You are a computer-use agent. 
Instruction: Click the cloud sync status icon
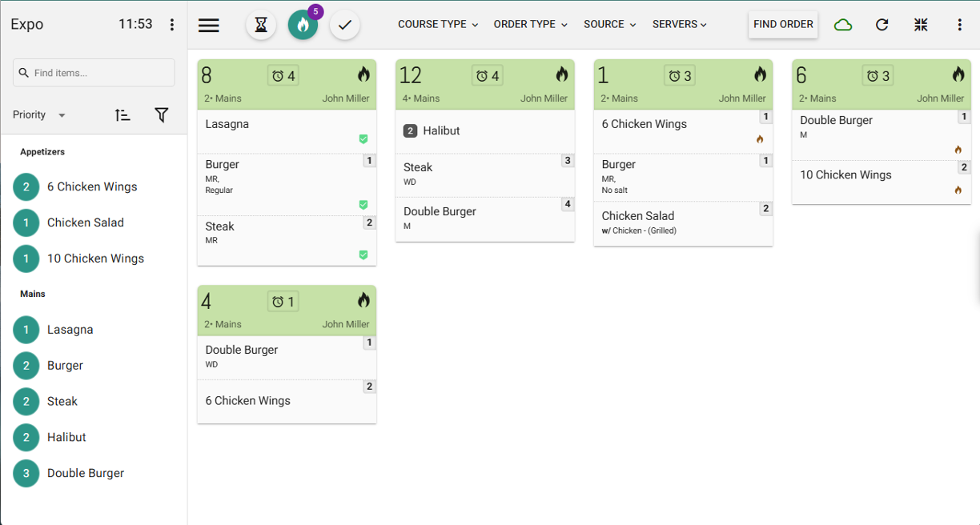(842, 25)
